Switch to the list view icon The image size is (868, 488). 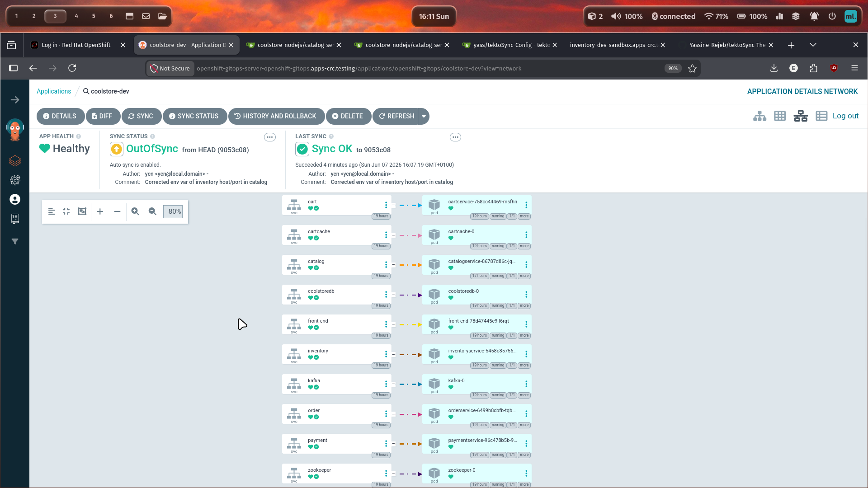pyautogui.click(x=821, y=116)
